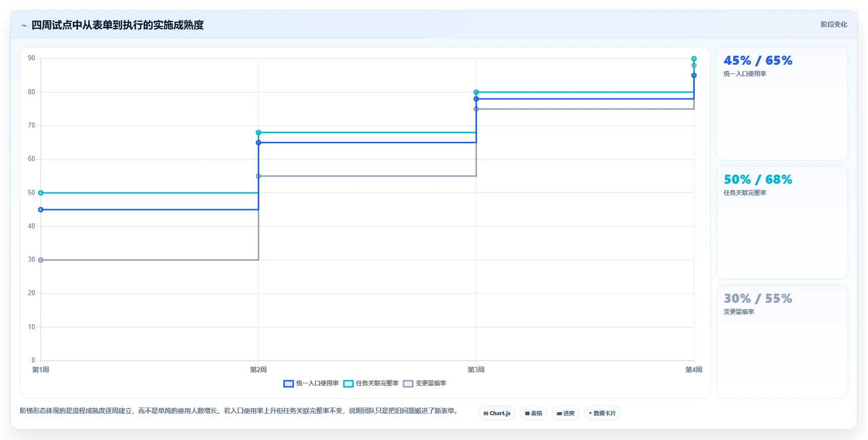Click the gray data point at 55 in 第2周
This screenshot has width=868, height=440.
258,176
